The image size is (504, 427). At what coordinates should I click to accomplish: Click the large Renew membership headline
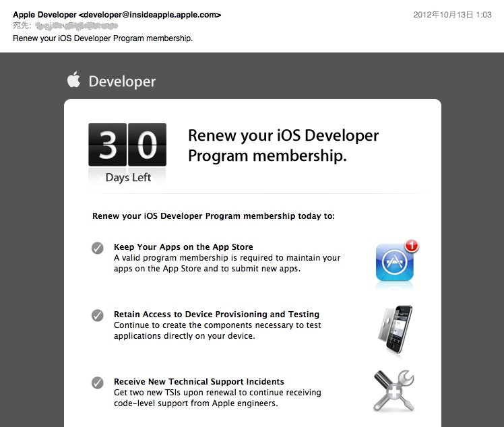pos(283,145)
